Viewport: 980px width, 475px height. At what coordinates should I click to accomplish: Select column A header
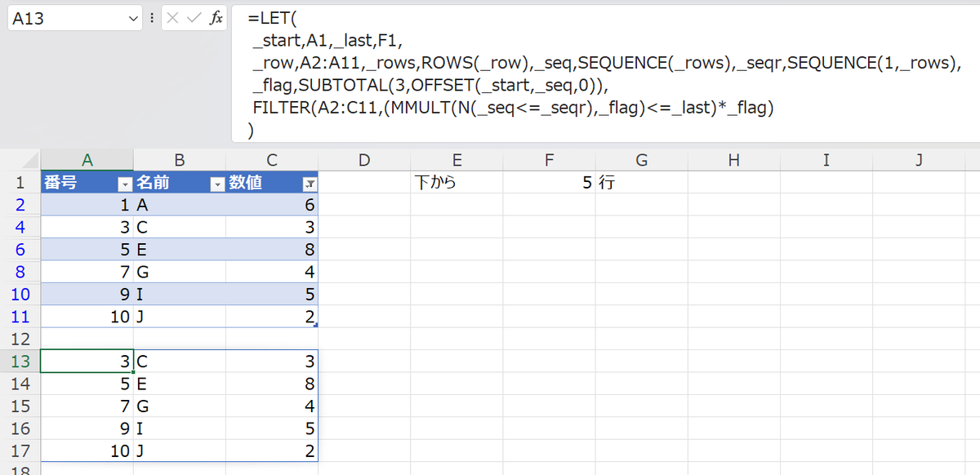87,161
